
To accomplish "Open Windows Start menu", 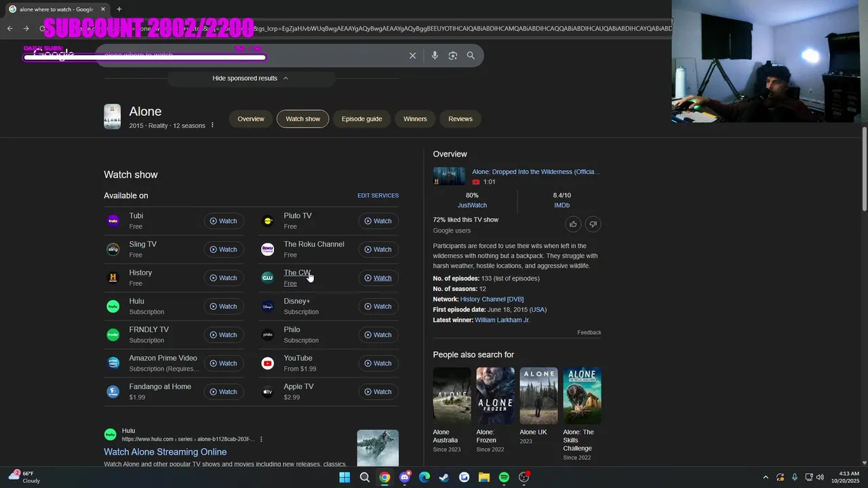I will point(344,477).
